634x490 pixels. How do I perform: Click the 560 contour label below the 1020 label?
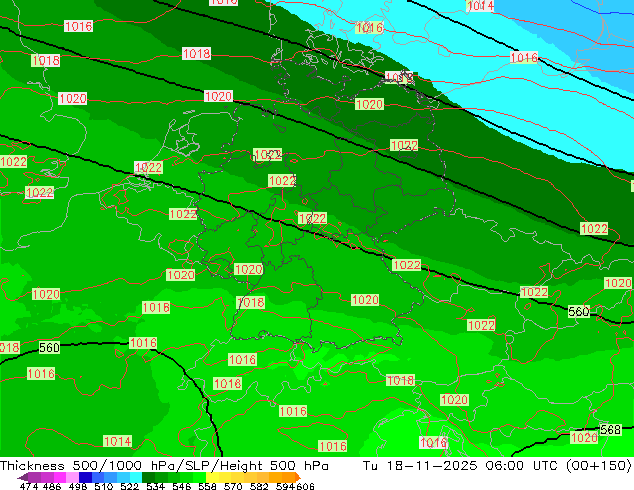579,312
